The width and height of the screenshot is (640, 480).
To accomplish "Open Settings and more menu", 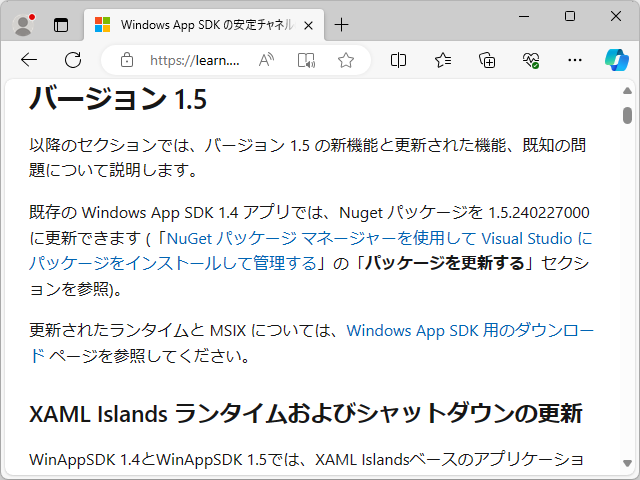I will [x=575, y=60].
